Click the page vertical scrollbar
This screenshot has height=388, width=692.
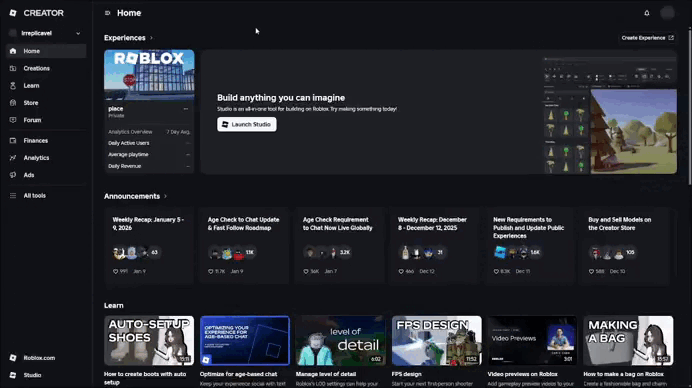click(690, 106)
